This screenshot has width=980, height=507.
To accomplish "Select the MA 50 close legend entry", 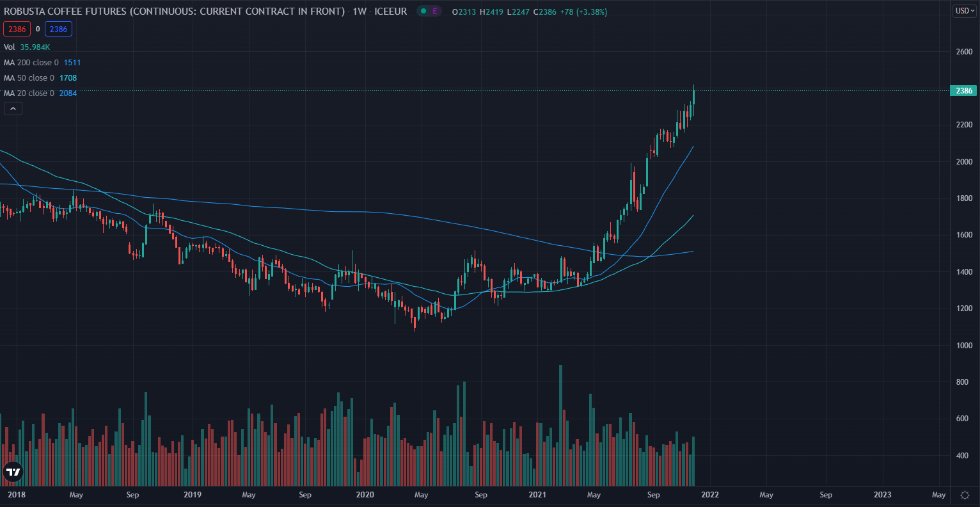I will 40,78.
